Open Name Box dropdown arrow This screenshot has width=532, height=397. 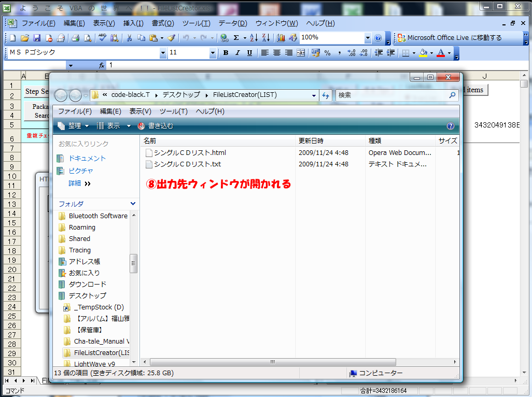tap(71, 65)
